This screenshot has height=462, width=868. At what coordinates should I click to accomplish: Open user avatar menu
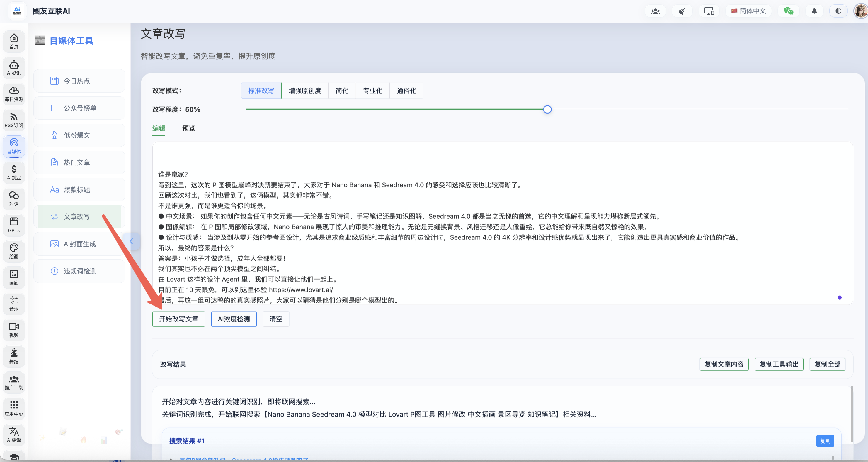click(x=860, y=11)
